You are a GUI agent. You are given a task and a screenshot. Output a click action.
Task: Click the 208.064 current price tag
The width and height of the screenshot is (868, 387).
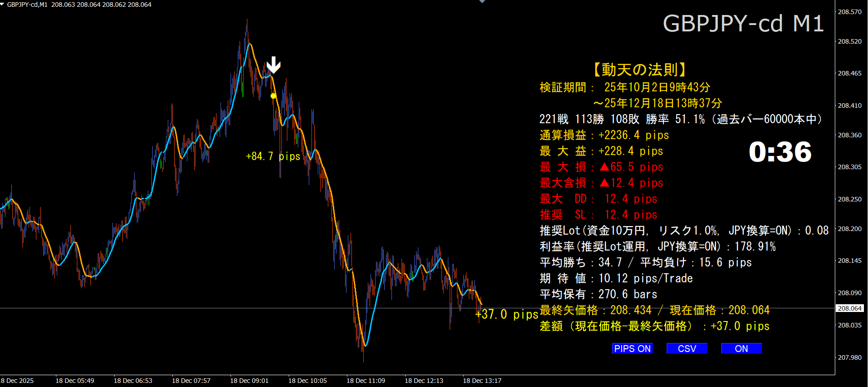point(850,308)
